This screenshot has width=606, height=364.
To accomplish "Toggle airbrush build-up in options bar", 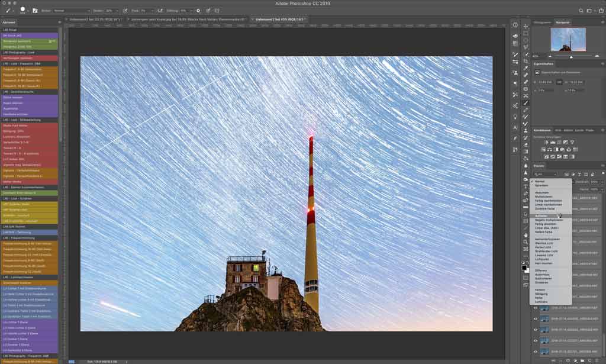I will [160, 11].
